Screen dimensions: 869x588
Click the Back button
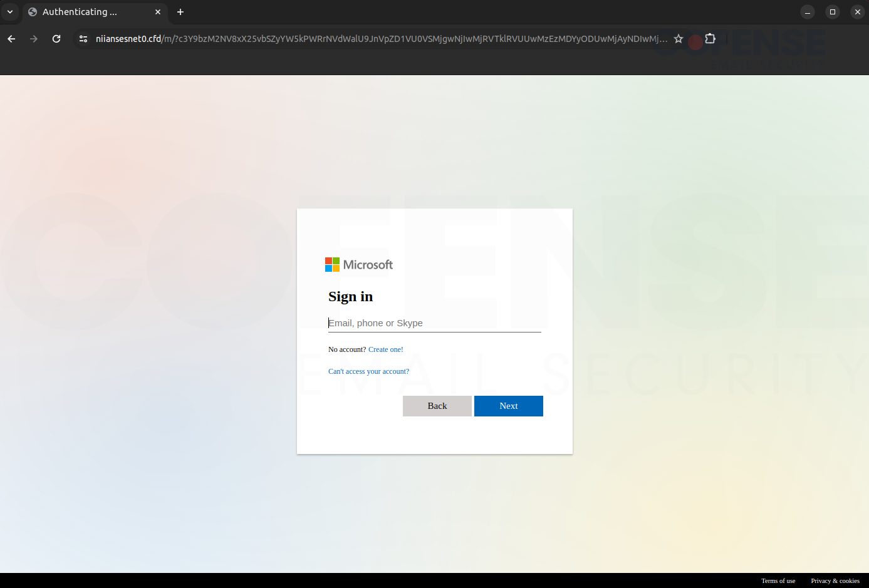pos(437,406)
